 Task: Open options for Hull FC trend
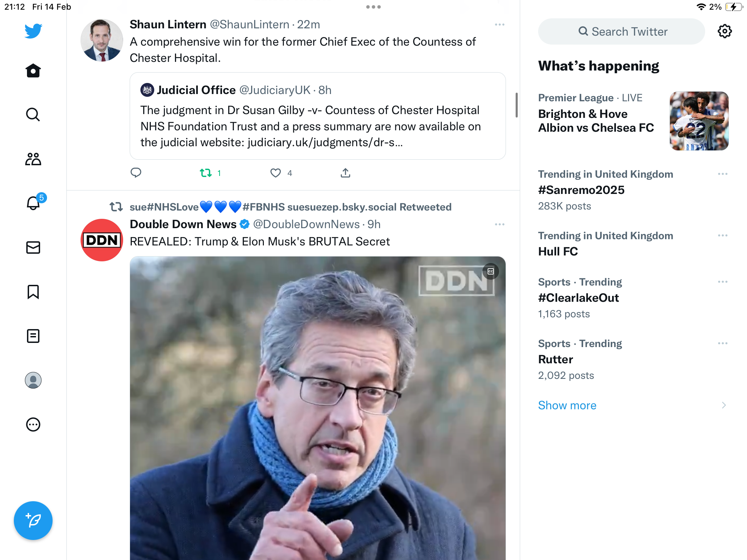coord(723,235)
